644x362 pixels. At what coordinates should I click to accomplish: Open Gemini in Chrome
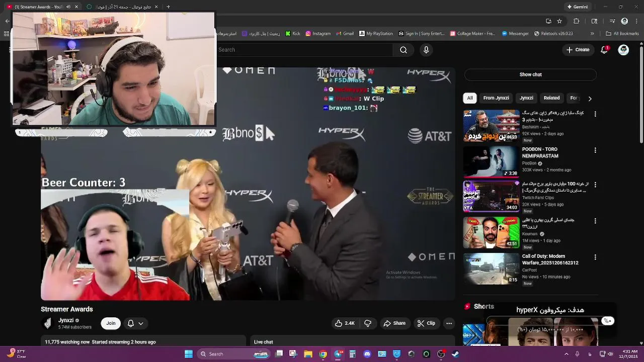(577, 7)
